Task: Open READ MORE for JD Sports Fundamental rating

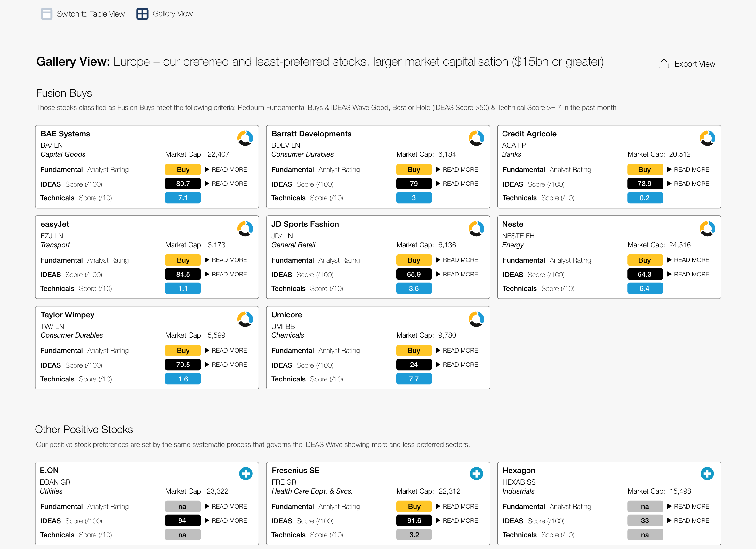Action: (457, 260)
